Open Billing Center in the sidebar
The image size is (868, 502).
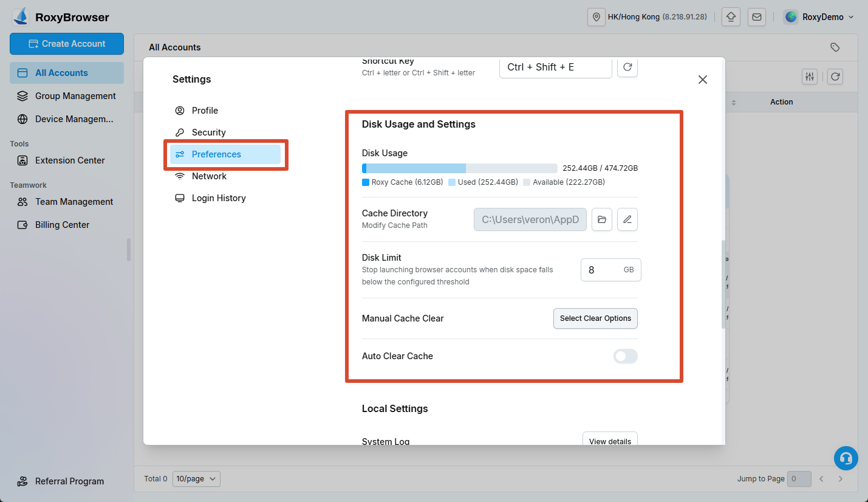tap(67, 225)
